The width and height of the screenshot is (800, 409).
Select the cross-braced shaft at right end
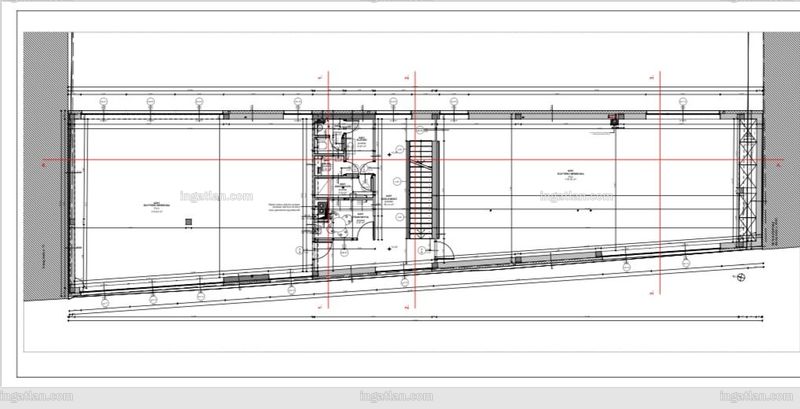point(747,181)
